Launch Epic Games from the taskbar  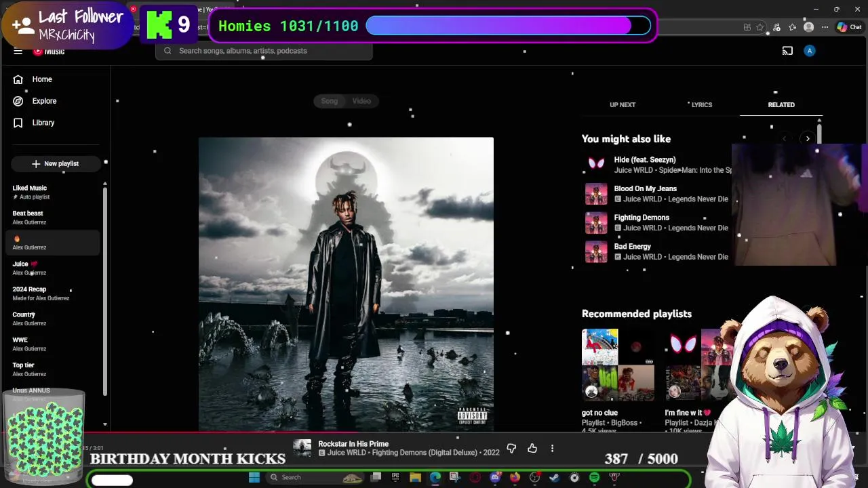pos(395,478)
